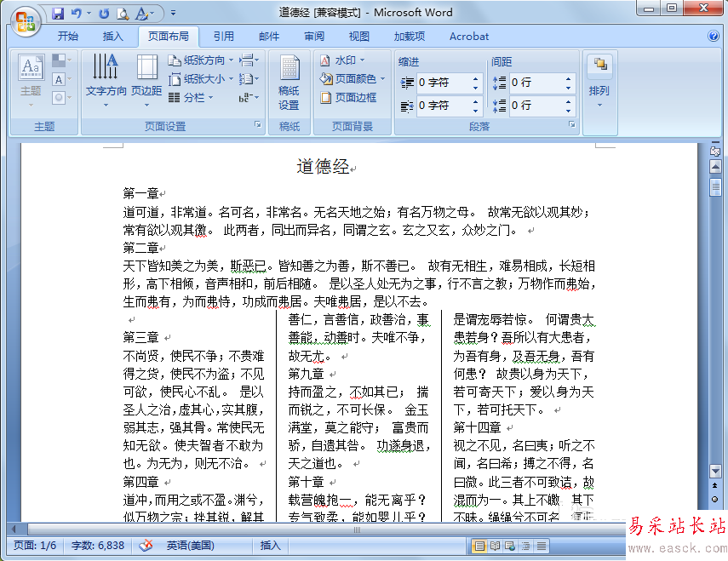Open page breaks dropdown icon
Viewport: 728px width, 561px height.
(249, 60)
